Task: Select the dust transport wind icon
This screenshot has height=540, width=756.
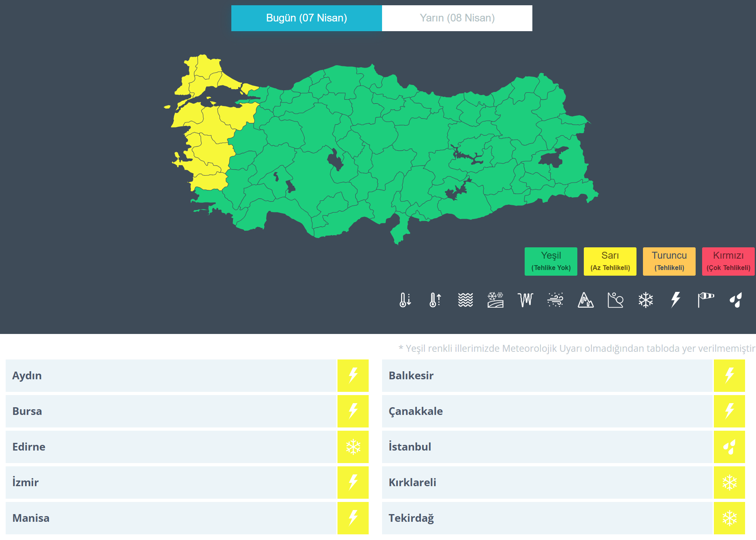Action: click(x=555, y=300)
